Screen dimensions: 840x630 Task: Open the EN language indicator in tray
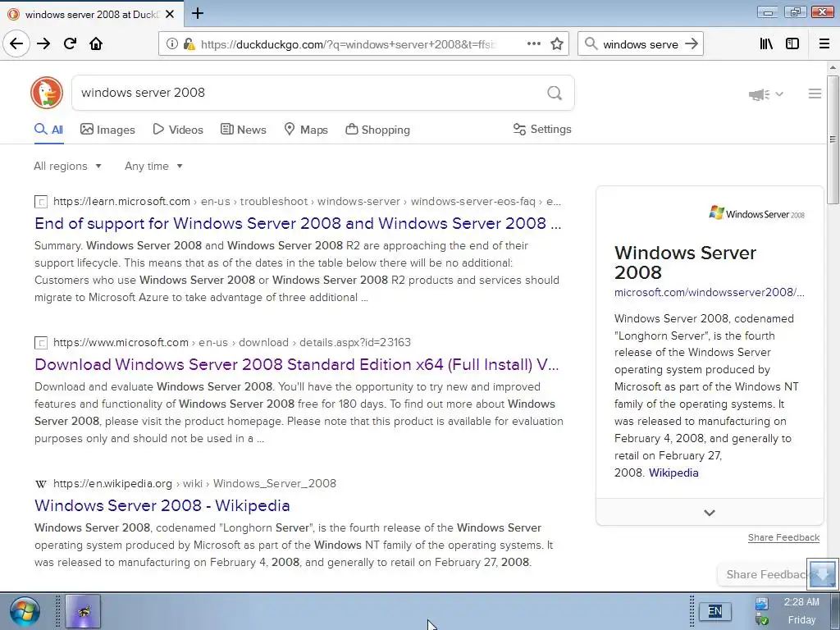[714, 611]
